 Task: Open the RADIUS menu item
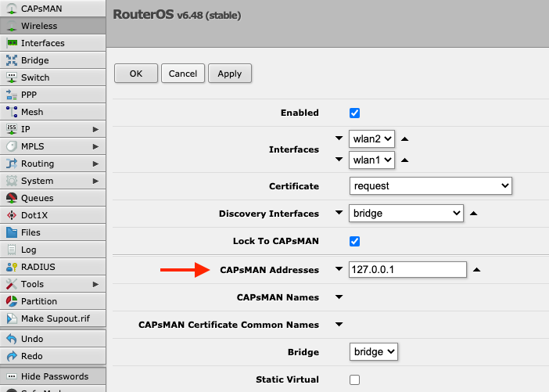pyautogui.click(x=53, y=267)
